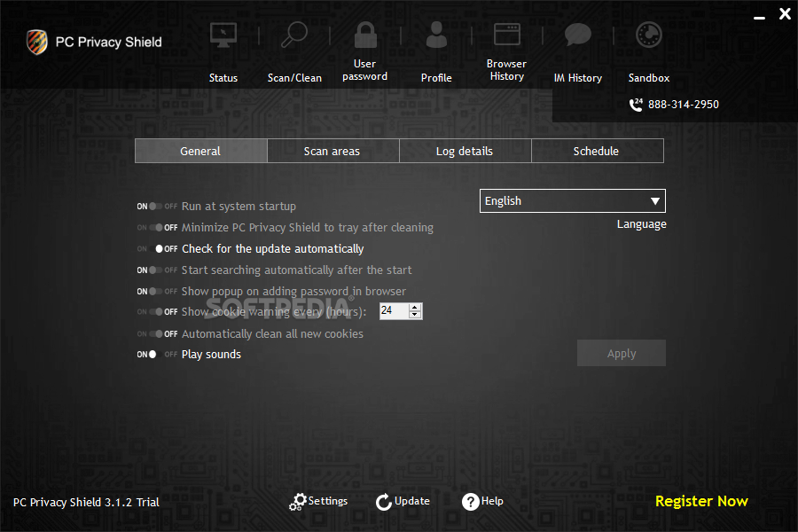This screenshot has height=532, width=798.
Task: Click the Apply button
Action: [x=622, y=353]
